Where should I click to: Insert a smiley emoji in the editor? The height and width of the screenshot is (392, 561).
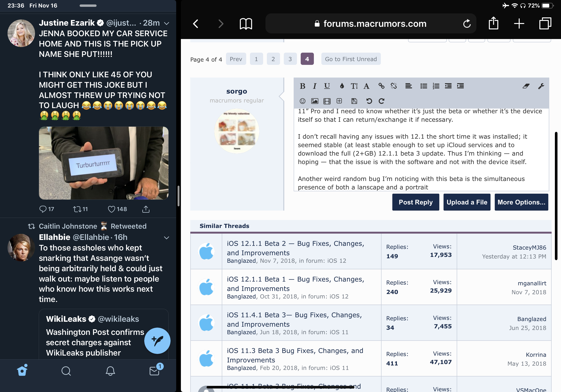coord(303,101)
